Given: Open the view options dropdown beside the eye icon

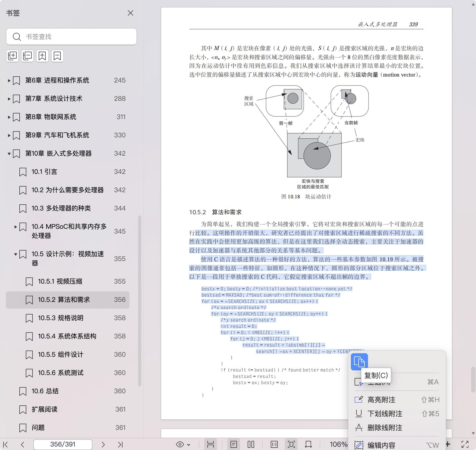Looking at the screenshot, I should [189, 444].
